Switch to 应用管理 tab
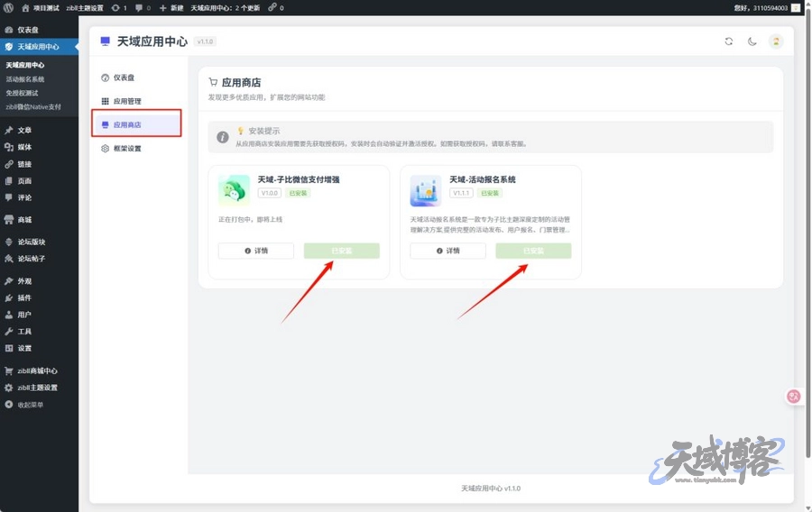 (137, 101)
